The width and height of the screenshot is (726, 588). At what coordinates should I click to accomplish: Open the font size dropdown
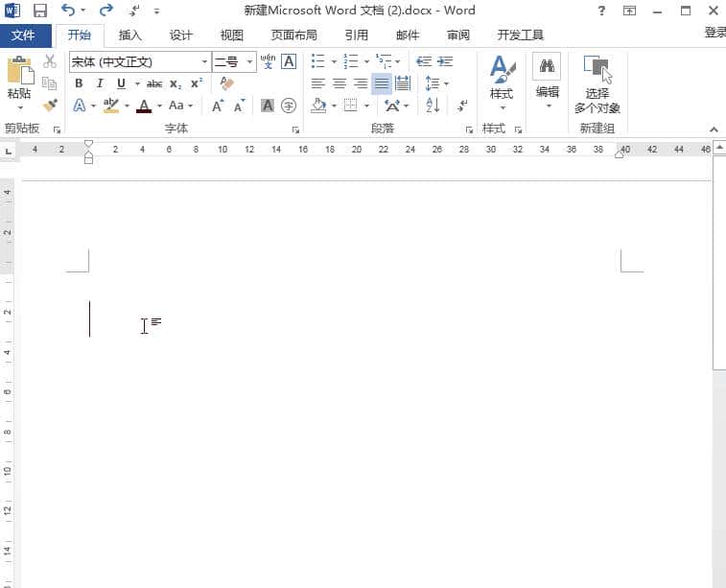tap(249, 61)
